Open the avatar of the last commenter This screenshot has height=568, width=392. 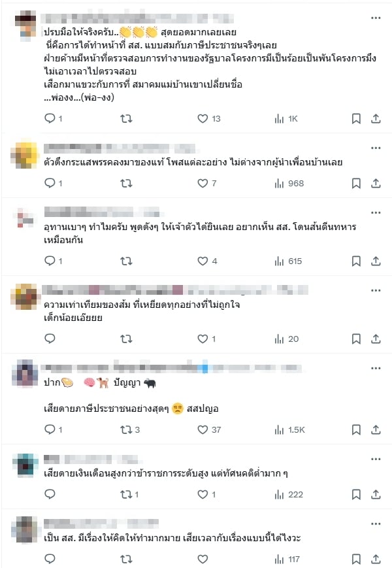point(25,529)
